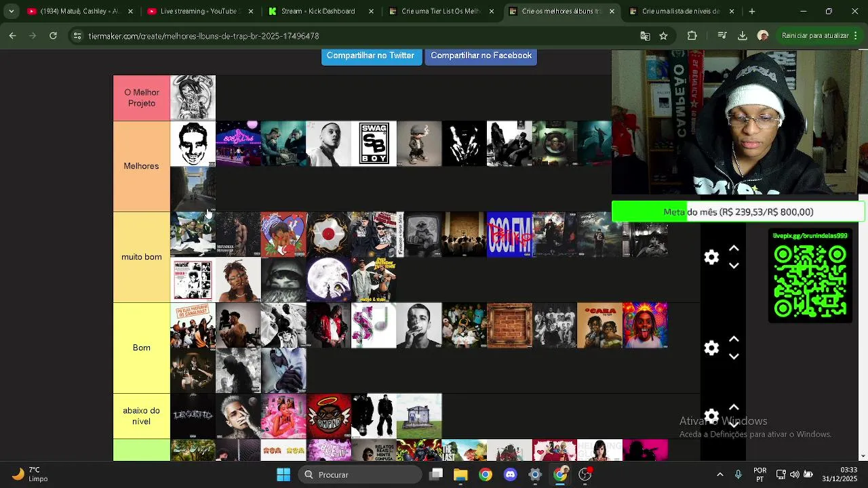
Task: Select O Melhor Projeto tier label
Action: [142, 98]
